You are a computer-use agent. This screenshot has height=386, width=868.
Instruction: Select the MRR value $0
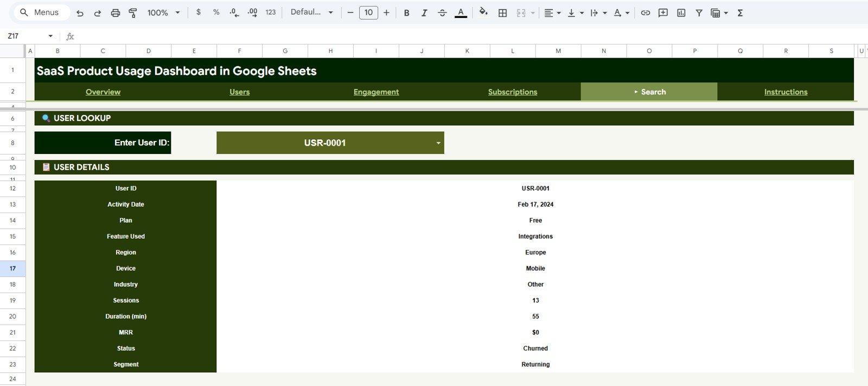[535, 332]
